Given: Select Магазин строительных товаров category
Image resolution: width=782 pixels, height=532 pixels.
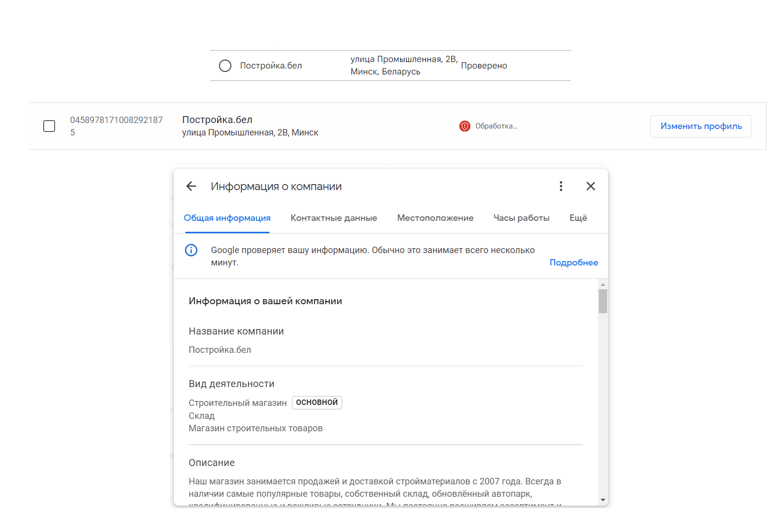Looking at the screenshot, I should (x=256, y=428).
